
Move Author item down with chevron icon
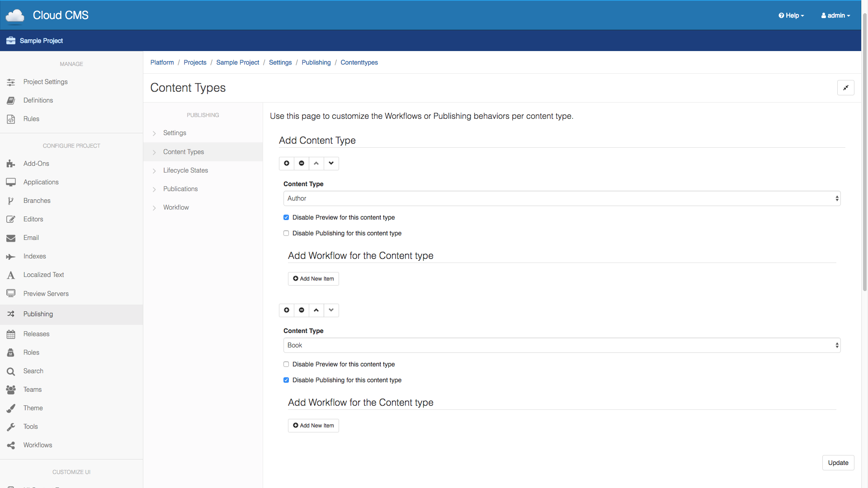tap(331, 163)
